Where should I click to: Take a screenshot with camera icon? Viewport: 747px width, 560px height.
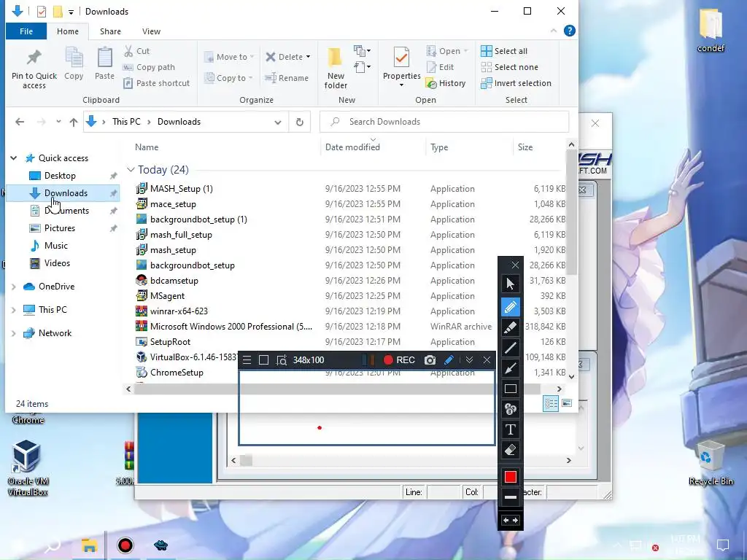(430, 360)
